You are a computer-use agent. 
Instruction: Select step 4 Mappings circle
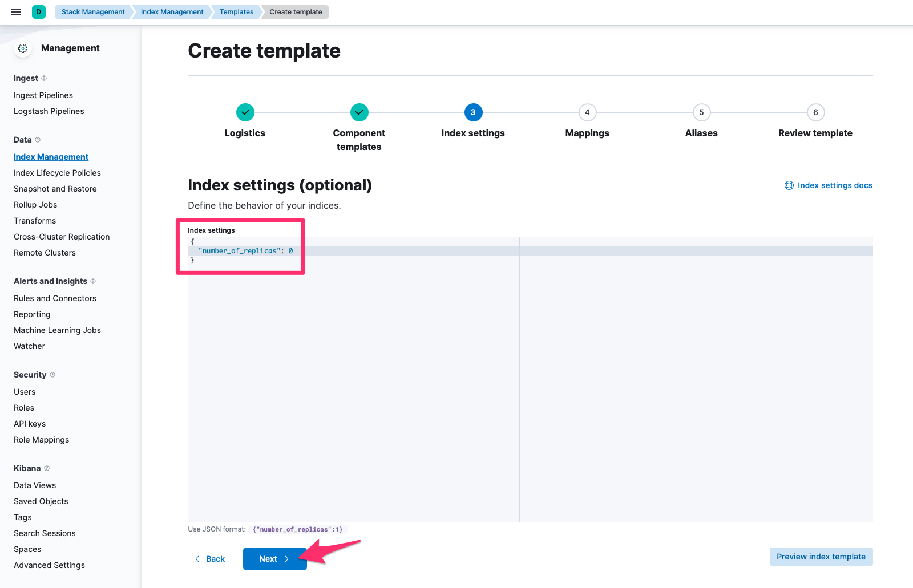tap(587, 112)
